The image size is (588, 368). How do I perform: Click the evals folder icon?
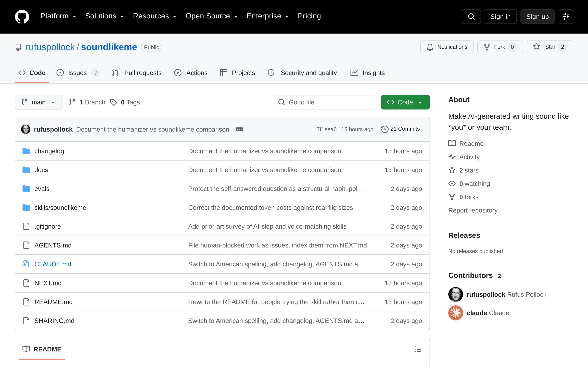pos(26,189)
